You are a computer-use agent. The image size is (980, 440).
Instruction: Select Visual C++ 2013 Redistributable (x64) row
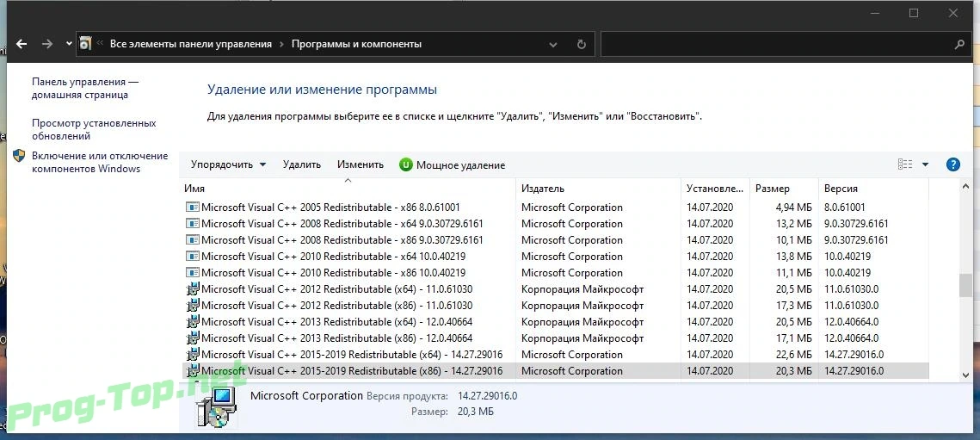555,322
